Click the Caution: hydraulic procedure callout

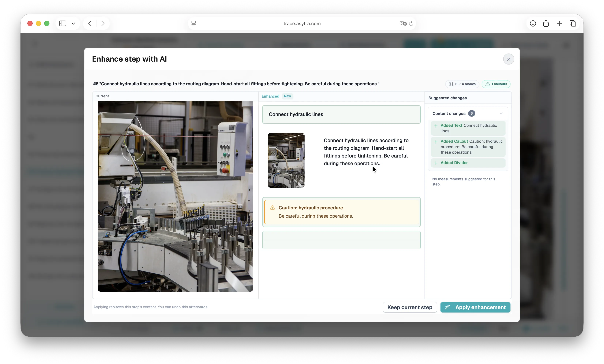coord(341,212)
